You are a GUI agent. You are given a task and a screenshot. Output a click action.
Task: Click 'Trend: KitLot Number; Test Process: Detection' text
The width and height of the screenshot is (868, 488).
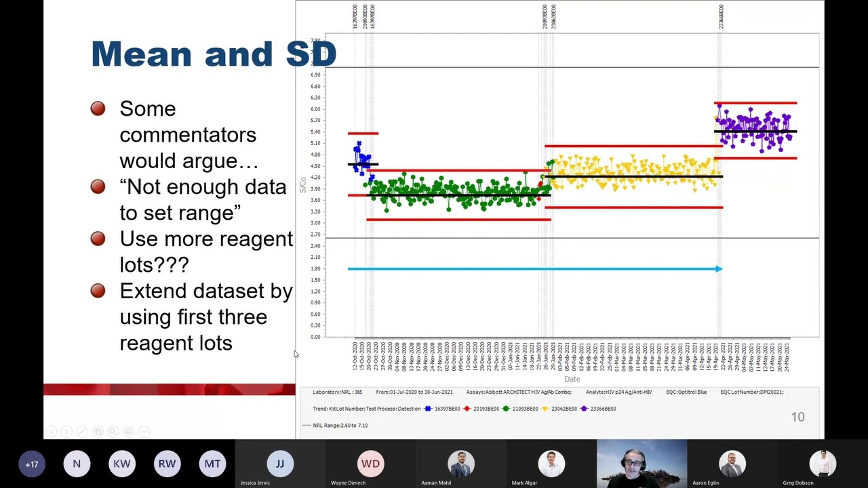(x=366, y=409)
